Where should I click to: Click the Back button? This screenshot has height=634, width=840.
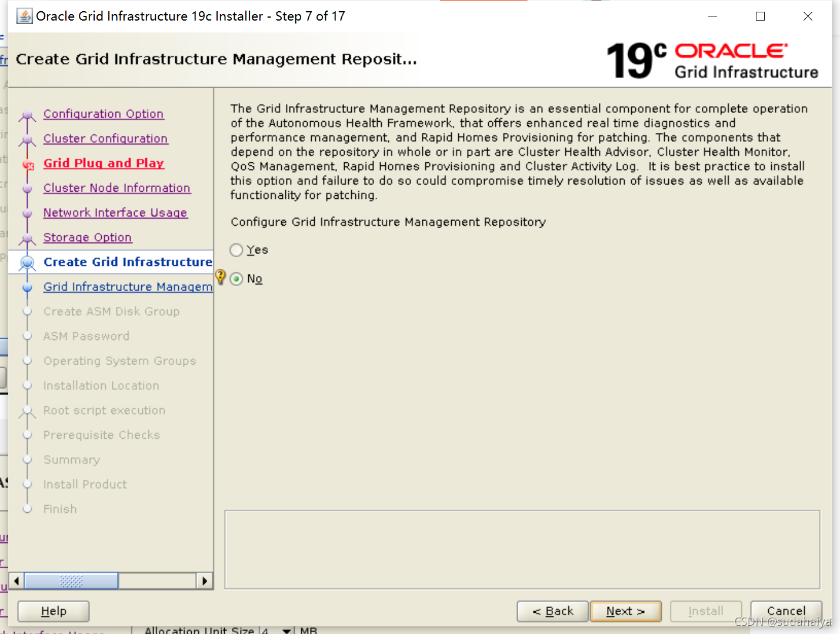click(x=552, y=611)
